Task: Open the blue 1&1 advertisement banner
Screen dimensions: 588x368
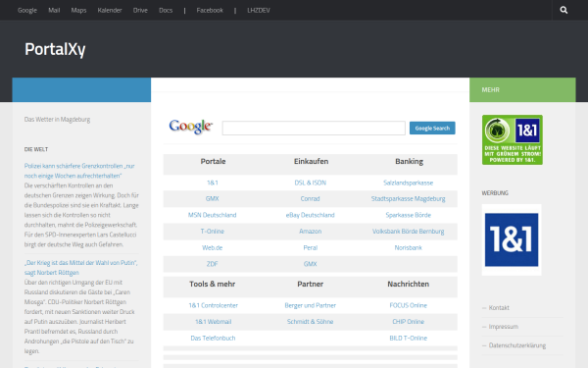Action: pyautogui.click(x=512, y=240)
